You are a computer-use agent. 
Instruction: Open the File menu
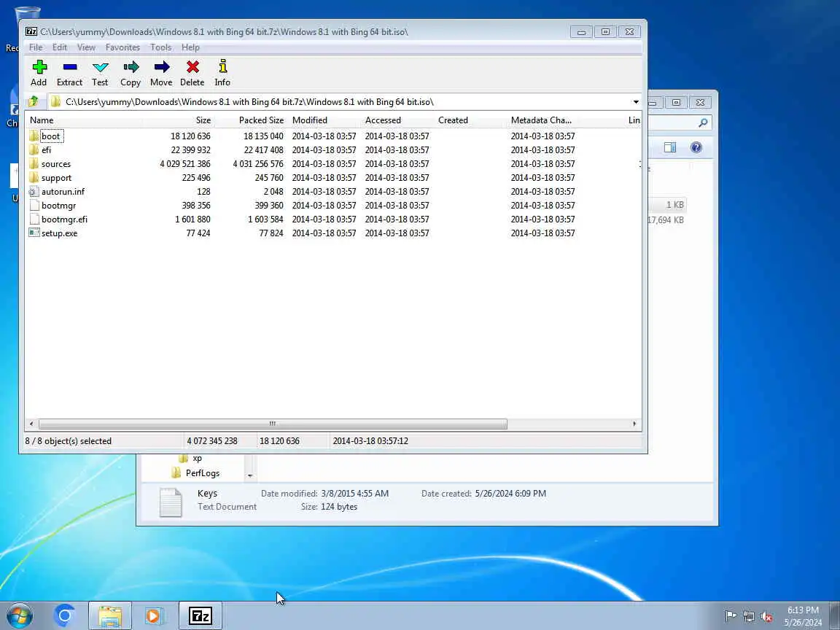click(36, 47)
